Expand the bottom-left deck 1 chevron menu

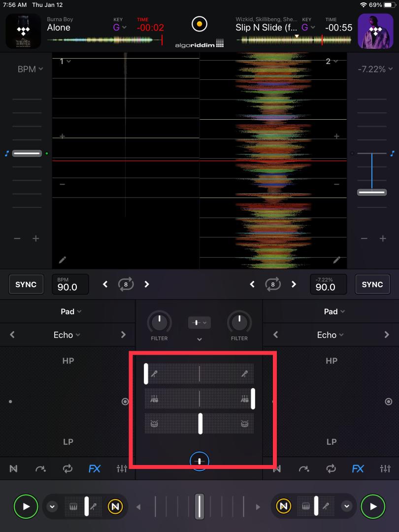(x=52, y=506)
